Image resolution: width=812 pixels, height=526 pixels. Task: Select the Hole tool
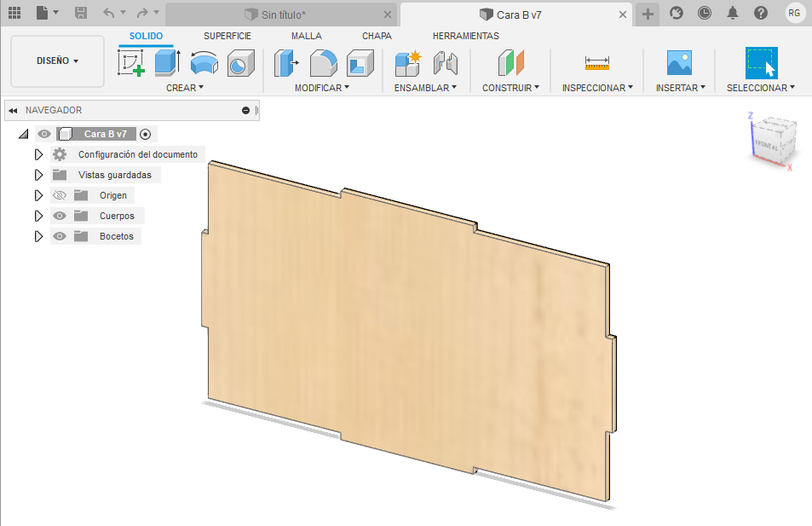241,63
